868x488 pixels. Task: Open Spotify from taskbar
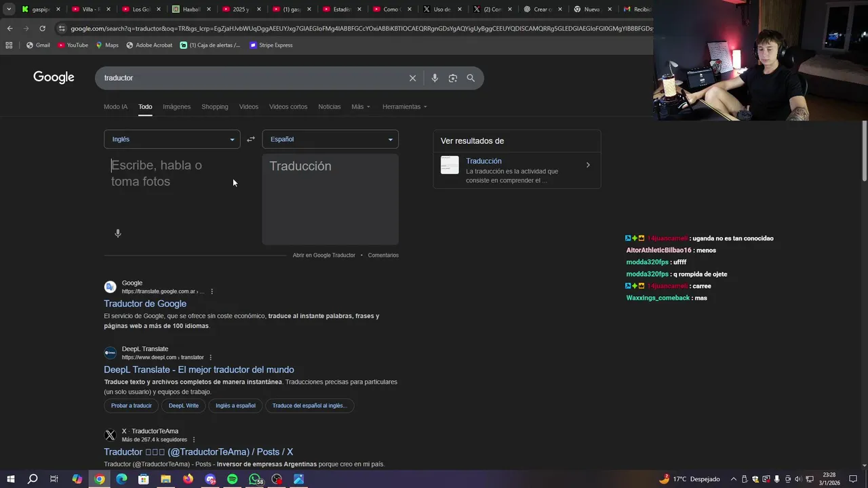(233, 479)
